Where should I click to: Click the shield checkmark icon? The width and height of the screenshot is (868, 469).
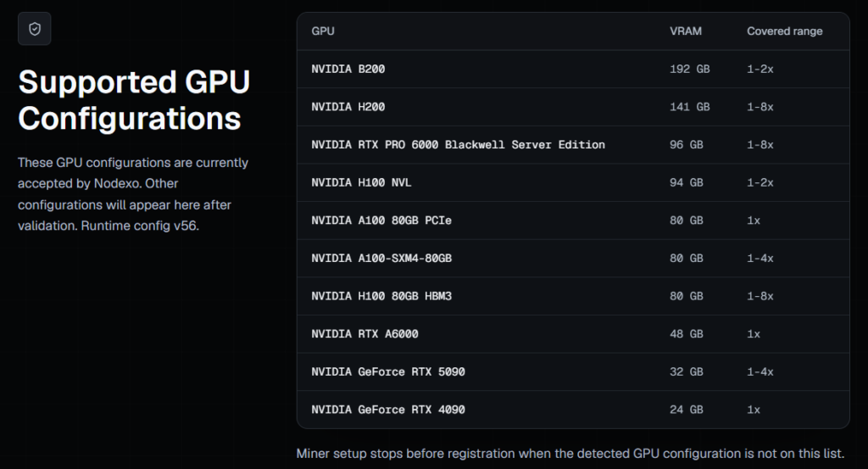point(34,29)
